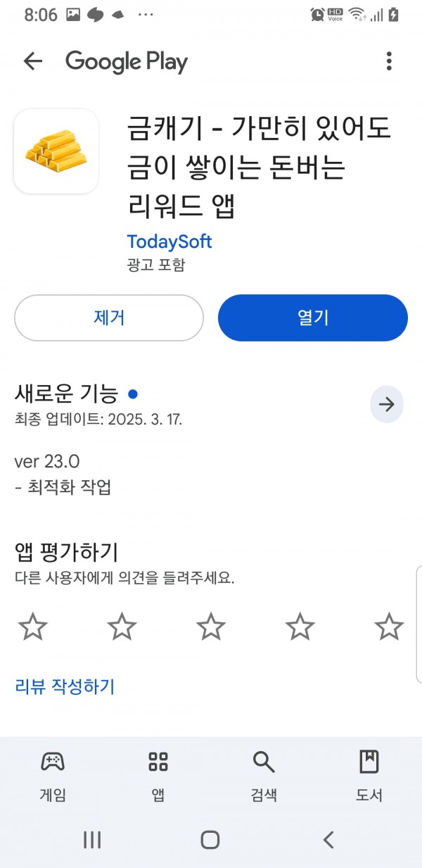Screen dimensions: 422x868
Task: Rate the app one star
Action: tap(32, 626)
